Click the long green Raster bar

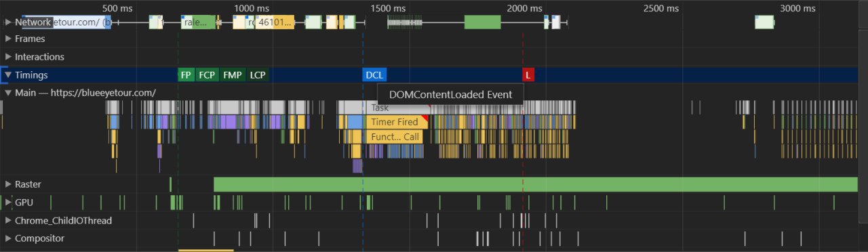pos(536,184)
